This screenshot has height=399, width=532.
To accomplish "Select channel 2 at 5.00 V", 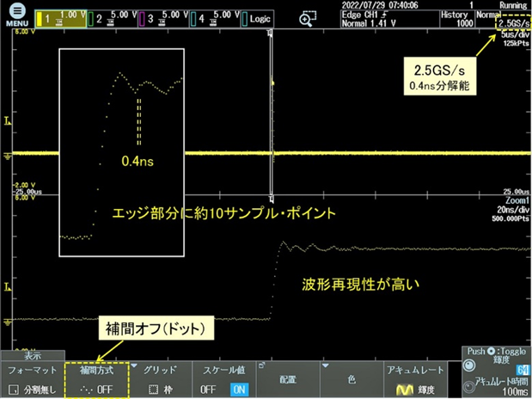I will (113, 19).
